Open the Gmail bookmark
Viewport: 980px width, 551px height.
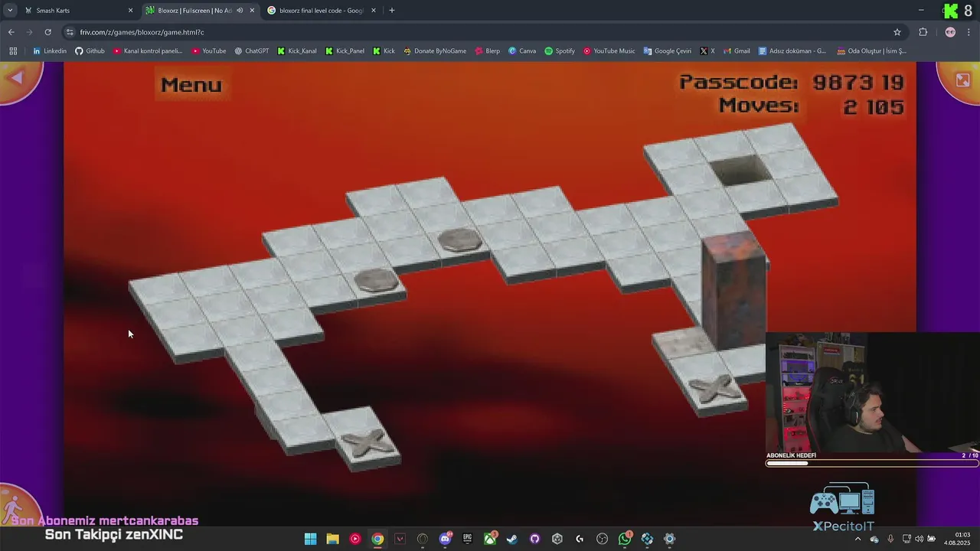tap(736, 51)
